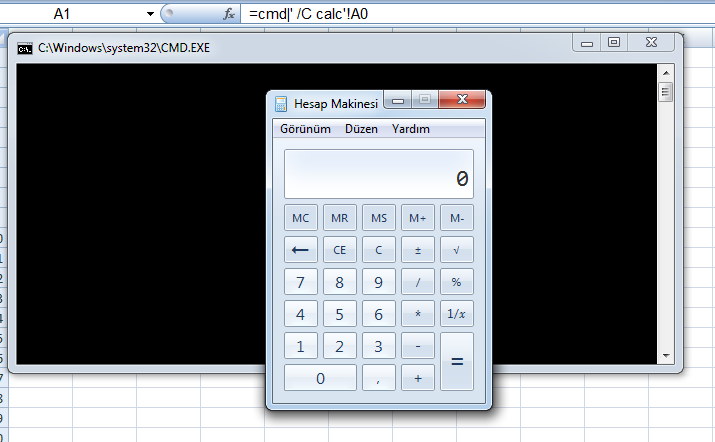This screenshot has height=442, width=715.
Task: Click the CMD window scroll up arrow
Action: [x=666, y=73]
